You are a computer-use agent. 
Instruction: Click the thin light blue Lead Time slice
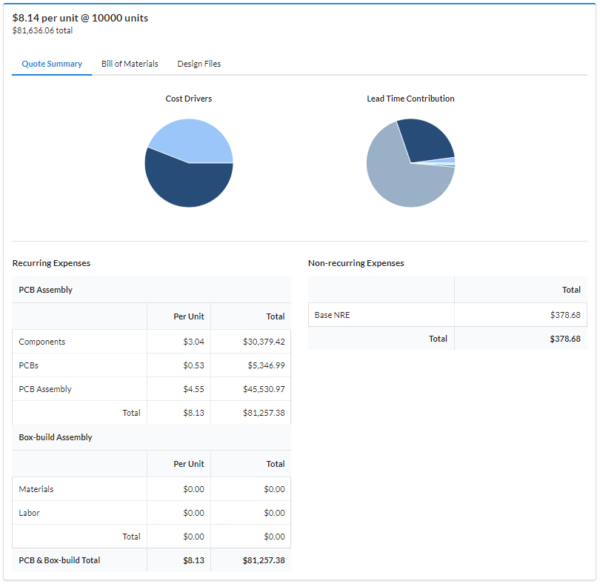pos(450,160)
